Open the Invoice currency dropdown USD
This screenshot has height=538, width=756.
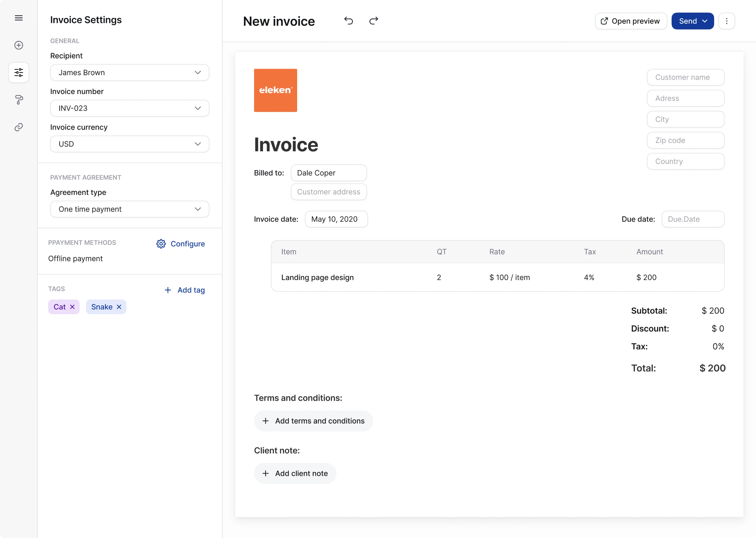[130, 144]
